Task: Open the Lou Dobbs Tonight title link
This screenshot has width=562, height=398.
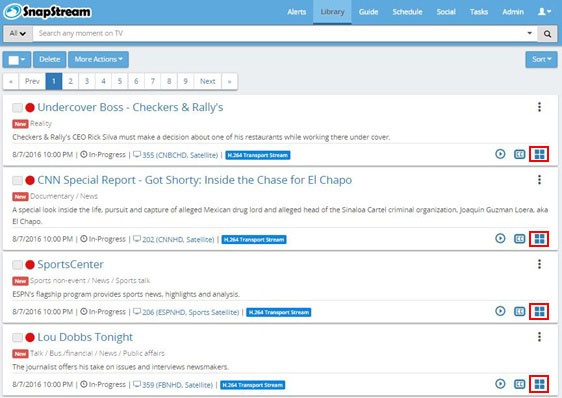Action: coord(85,337)
